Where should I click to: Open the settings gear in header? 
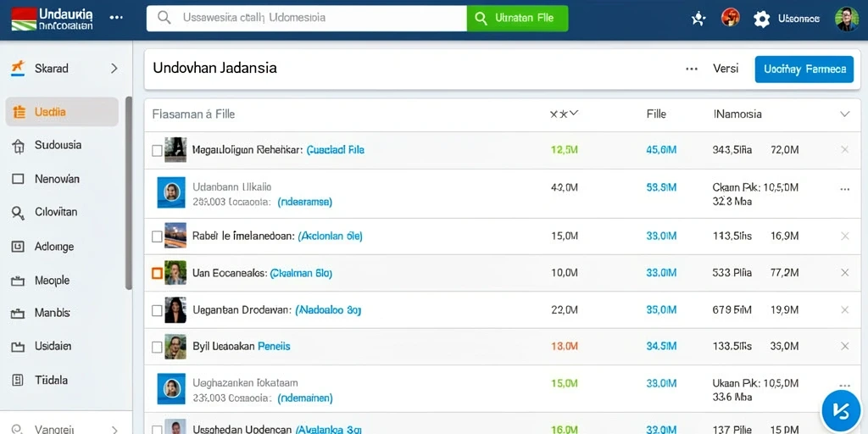tap(762, 19)
